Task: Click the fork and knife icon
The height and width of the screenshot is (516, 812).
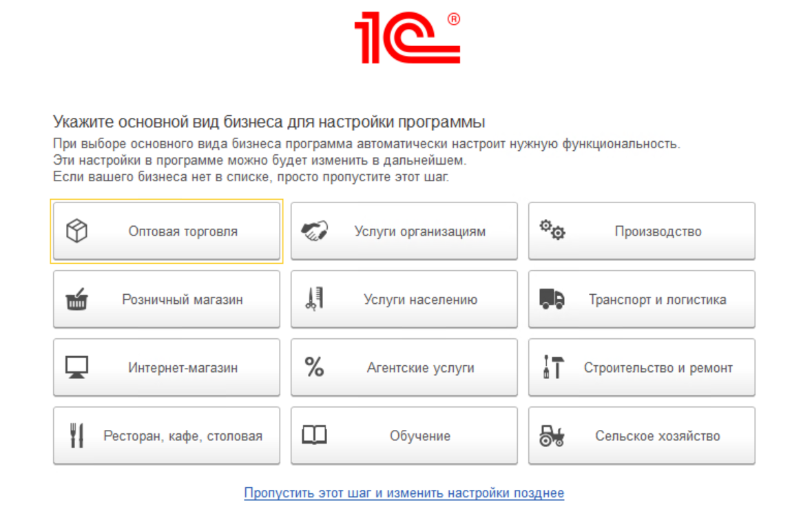Action: point(76,435)
